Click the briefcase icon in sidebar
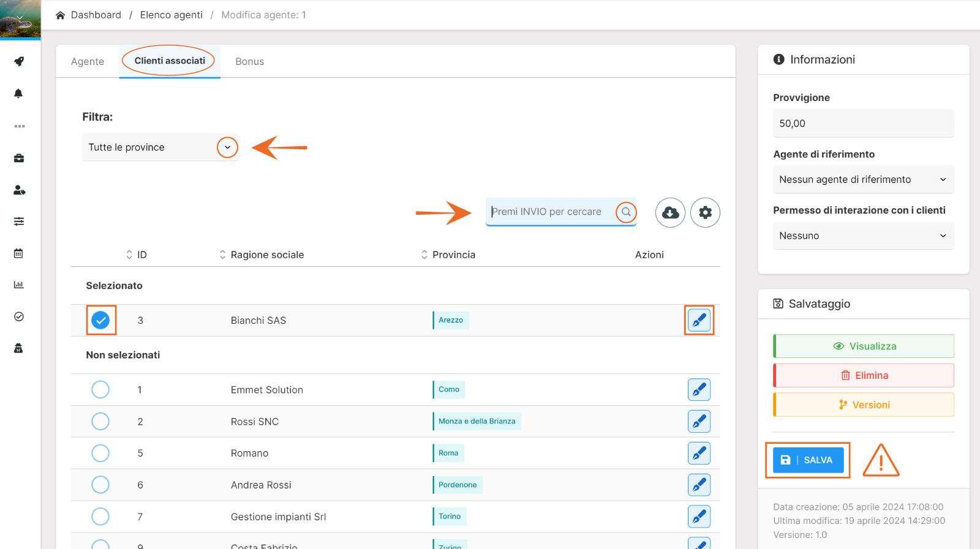 click(x=19, y=158)
